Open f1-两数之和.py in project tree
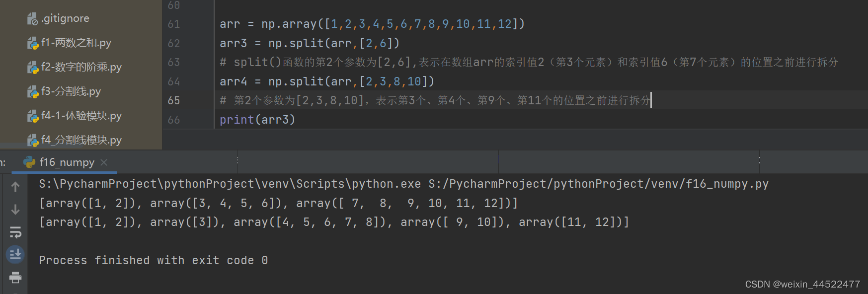 76,43
